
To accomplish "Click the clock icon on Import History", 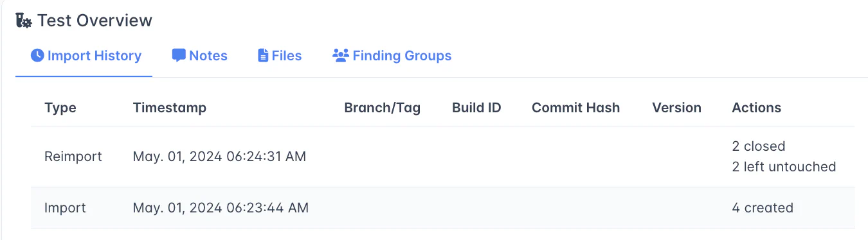I will tap(38, 56).
